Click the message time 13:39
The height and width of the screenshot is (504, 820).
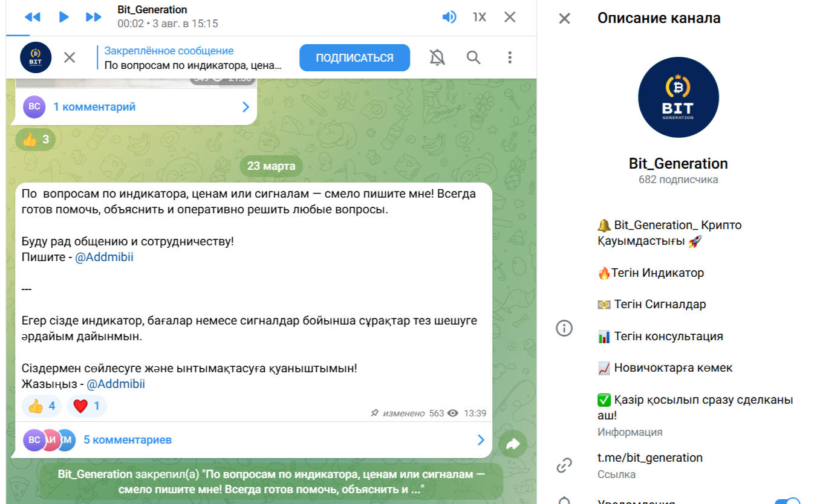[x=475, y=413]
